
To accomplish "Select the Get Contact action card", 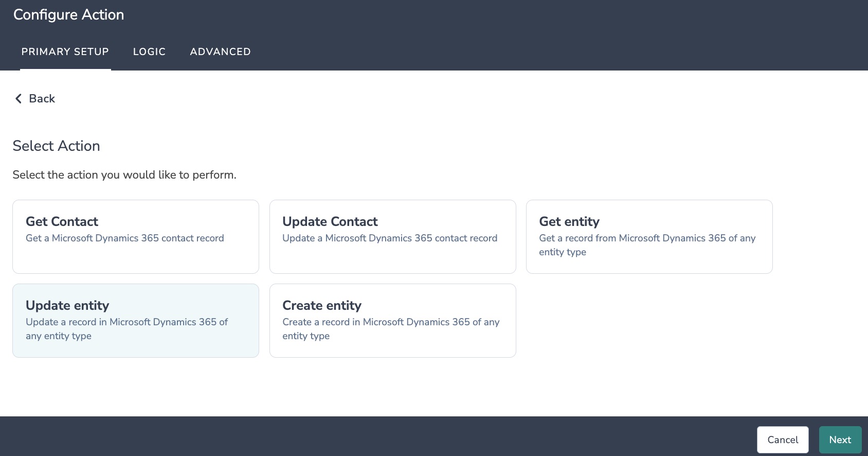I will pos(136,237).
